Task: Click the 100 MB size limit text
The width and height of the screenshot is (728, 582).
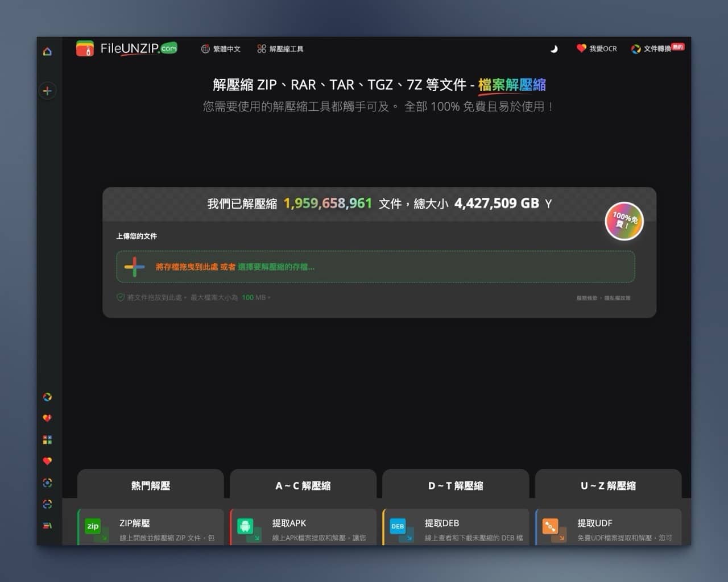Action: [254, 297]
